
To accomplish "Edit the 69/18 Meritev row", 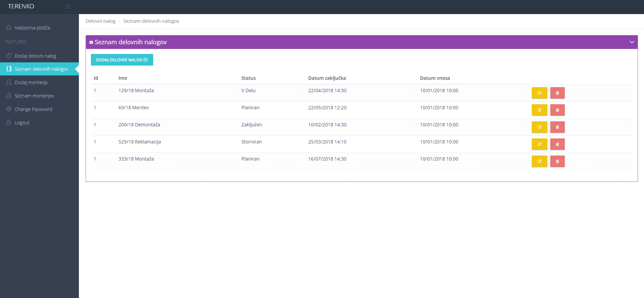I will [x=539, y=110].
